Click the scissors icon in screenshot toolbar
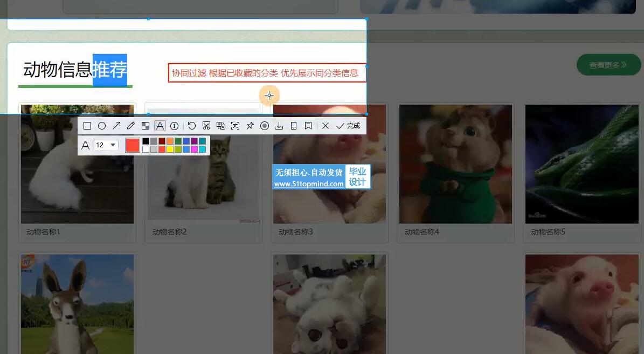The height and width of the screenshot is (354, 644). (206, 126)
